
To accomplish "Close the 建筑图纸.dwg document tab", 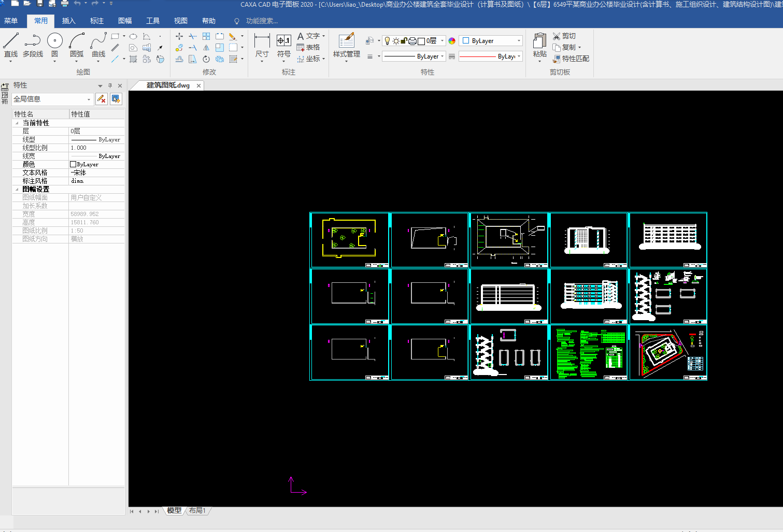I will [198, 85].
